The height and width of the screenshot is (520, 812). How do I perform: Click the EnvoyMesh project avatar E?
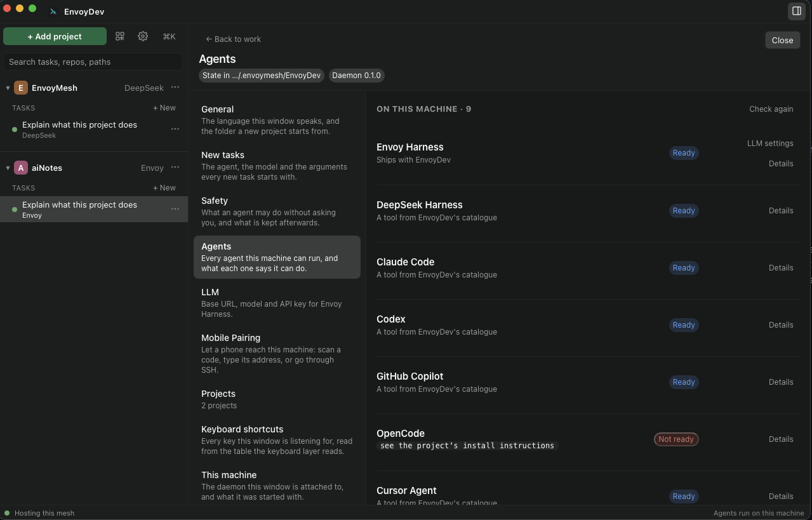(x=21, y=88)
